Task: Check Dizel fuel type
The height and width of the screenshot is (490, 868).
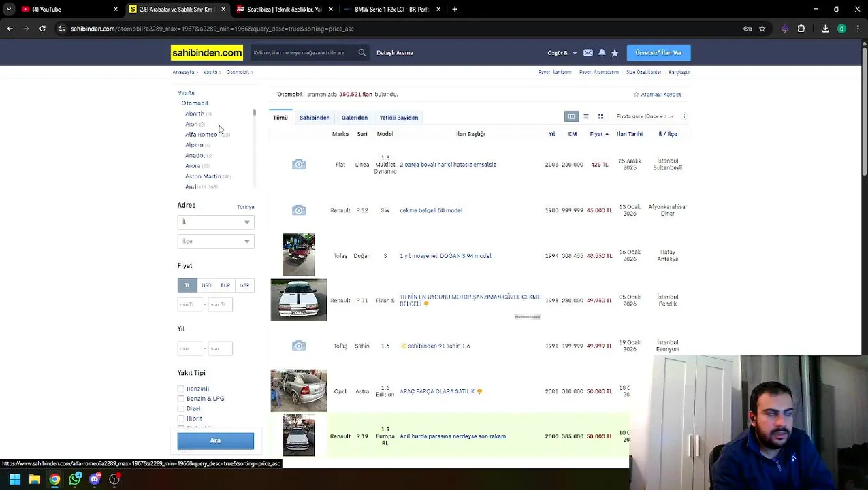Action: pyautogui.click(x=181, y=409)
